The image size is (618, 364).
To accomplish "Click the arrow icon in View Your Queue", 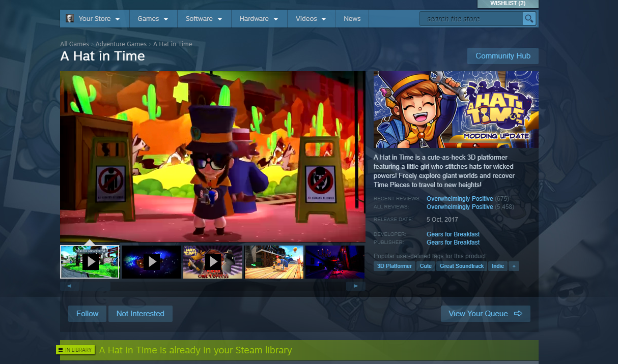I will pos(518,314).
